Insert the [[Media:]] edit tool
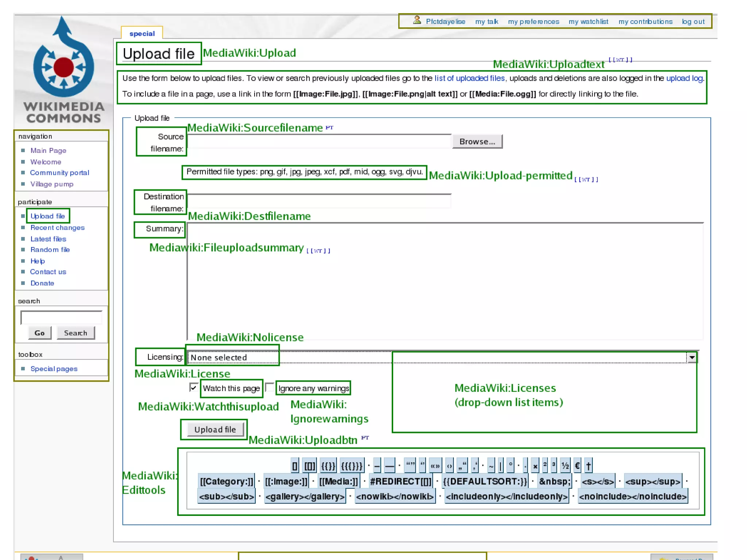Screen dimensions: 747x560 point(338,482)
